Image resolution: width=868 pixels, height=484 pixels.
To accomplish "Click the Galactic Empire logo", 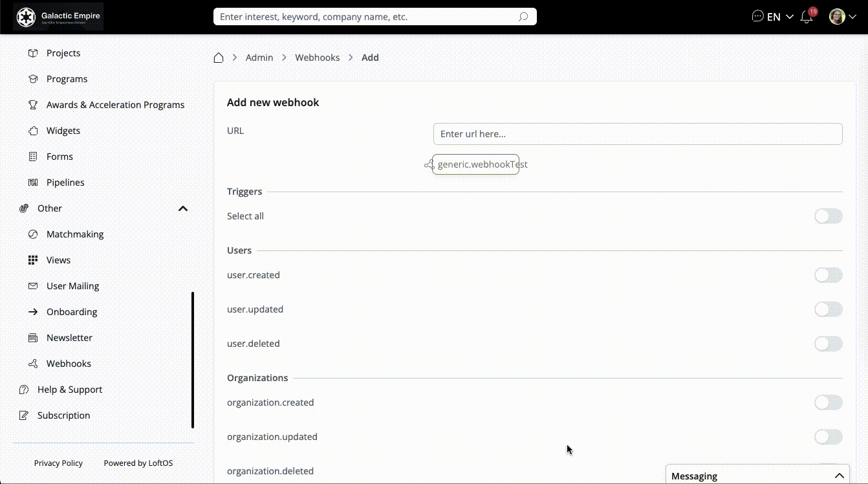I will [59, 17].
